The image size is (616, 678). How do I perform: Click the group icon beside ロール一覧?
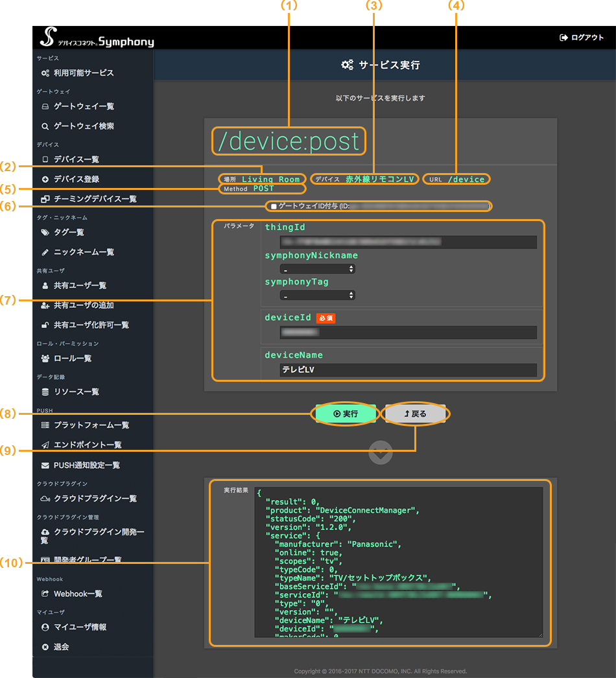point(45,358)
